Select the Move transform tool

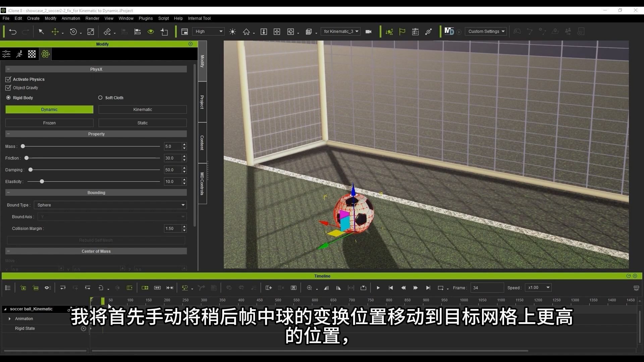(55, 32)
